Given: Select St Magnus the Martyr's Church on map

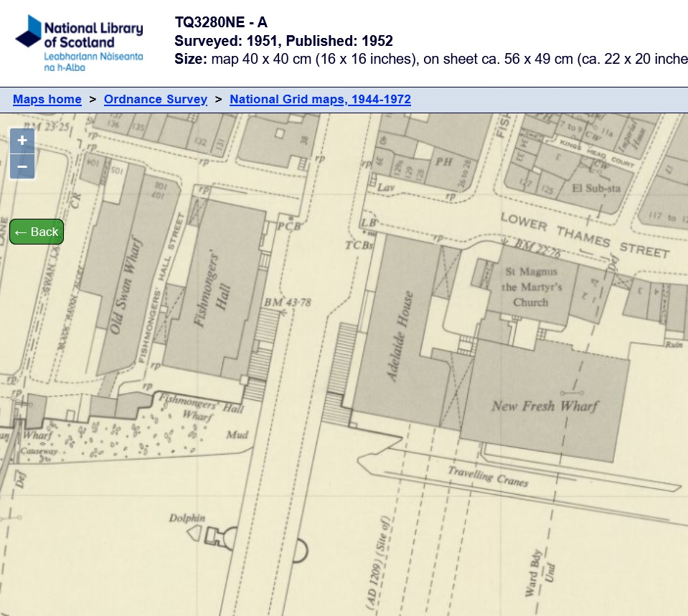Looking at the screenshot, I should [x=532, y=287].
